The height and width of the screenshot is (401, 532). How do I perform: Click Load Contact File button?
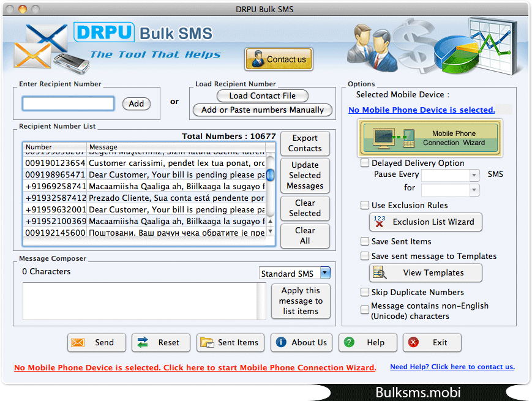click(262, 96)
